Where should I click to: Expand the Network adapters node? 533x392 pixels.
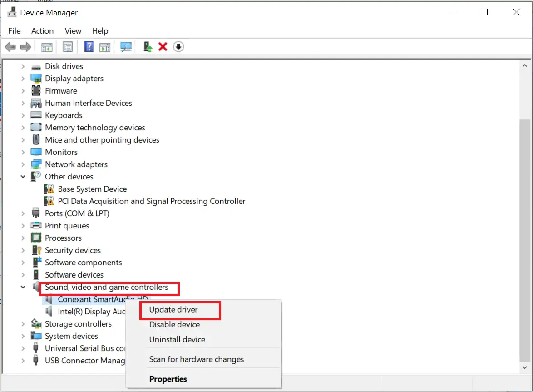(23, 164)
